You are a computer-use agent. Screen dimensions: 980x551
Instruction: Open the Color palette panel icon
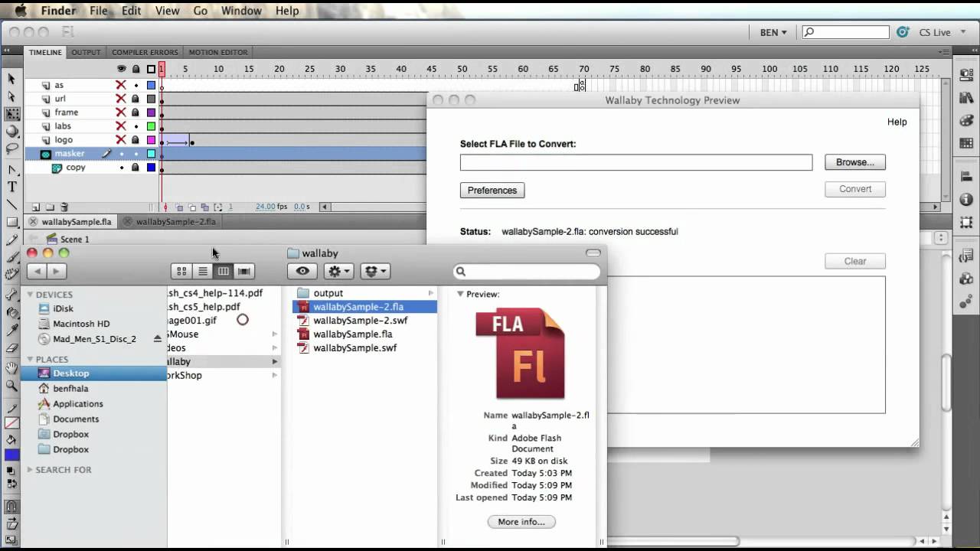coord(966,120)
